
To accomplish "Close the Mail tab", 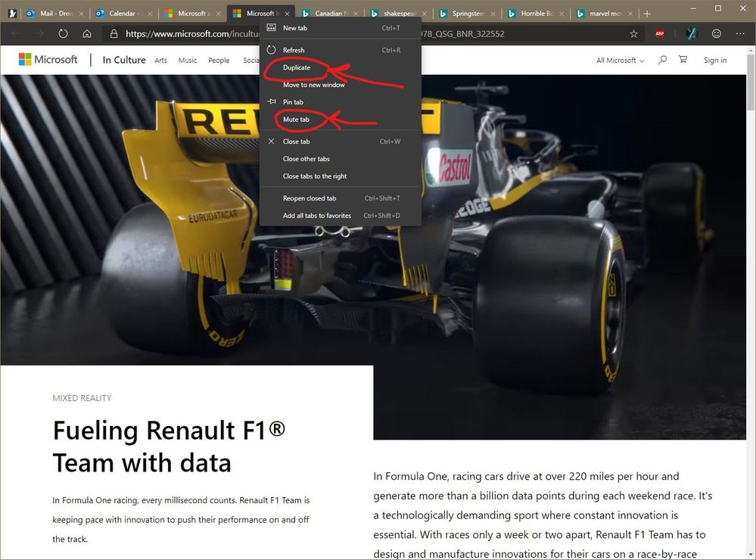I will (81, 14).
